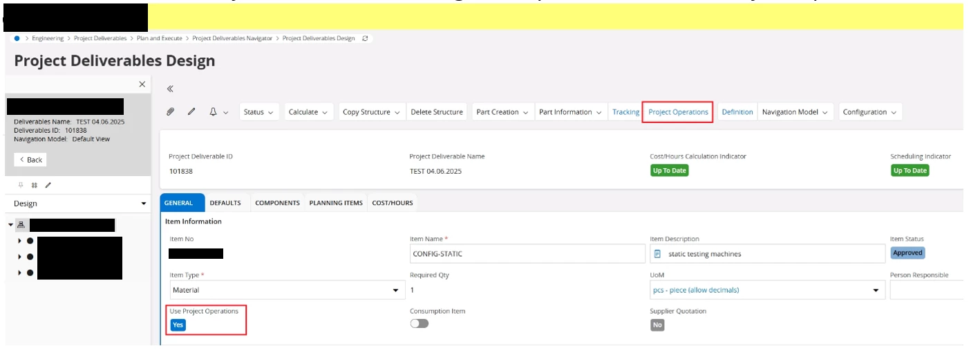The width and height of the screenshot is (980, 364).
Task: Open the Part Creation dropdown
Action: (x=502, y=112)
